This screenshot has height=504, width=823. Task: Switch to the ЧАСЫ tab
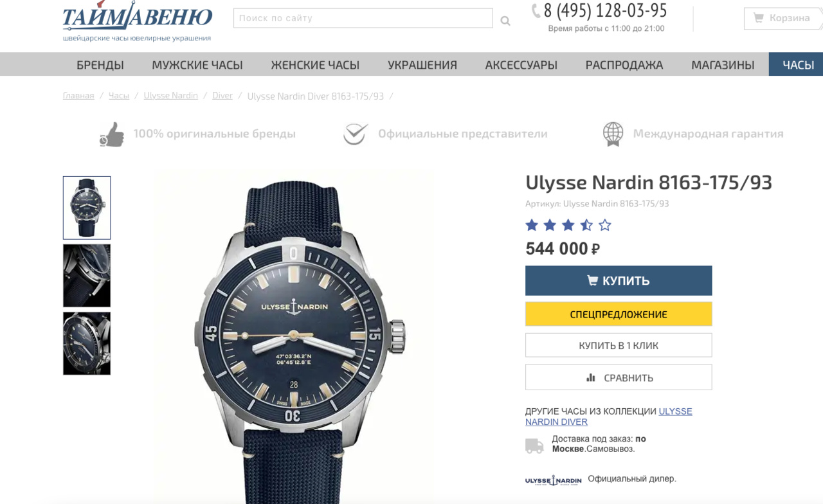(x=798, y=64)
